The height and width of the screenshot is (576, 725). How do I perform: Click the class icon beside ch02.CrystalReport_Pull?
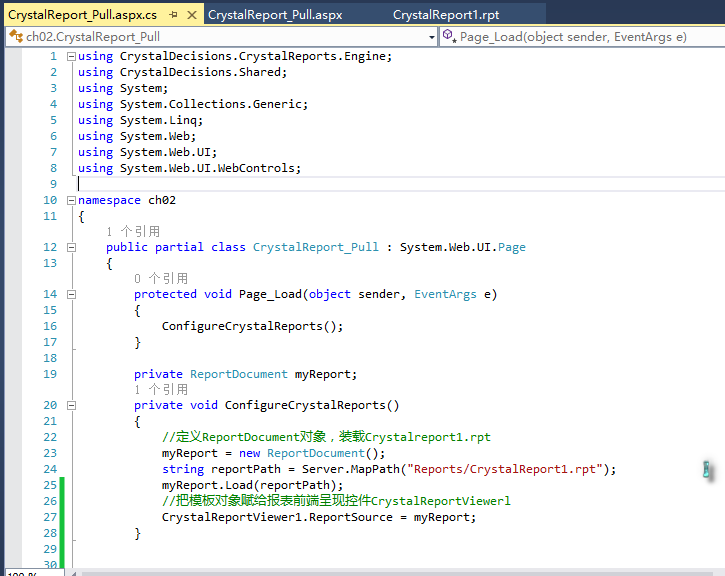point(16,36)
